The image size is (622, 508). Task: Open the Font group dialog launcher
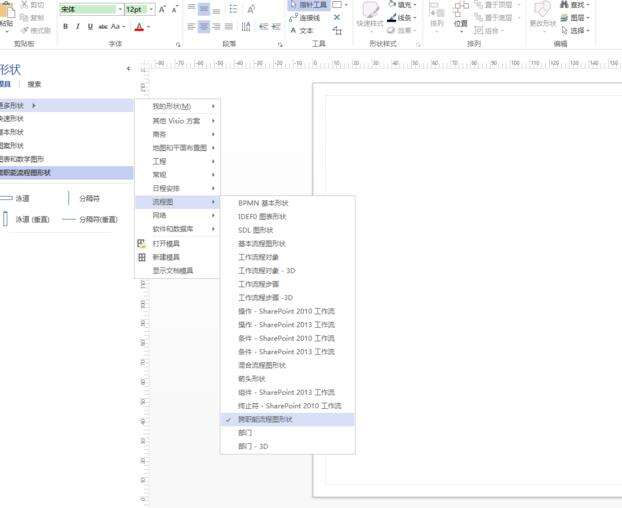tap(178, 45)
